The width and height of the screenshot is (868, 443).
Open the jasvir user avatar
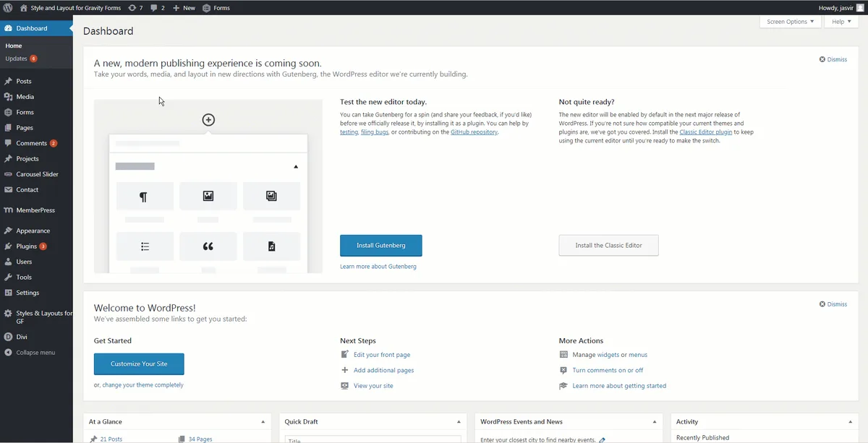(x=859, y=8)
